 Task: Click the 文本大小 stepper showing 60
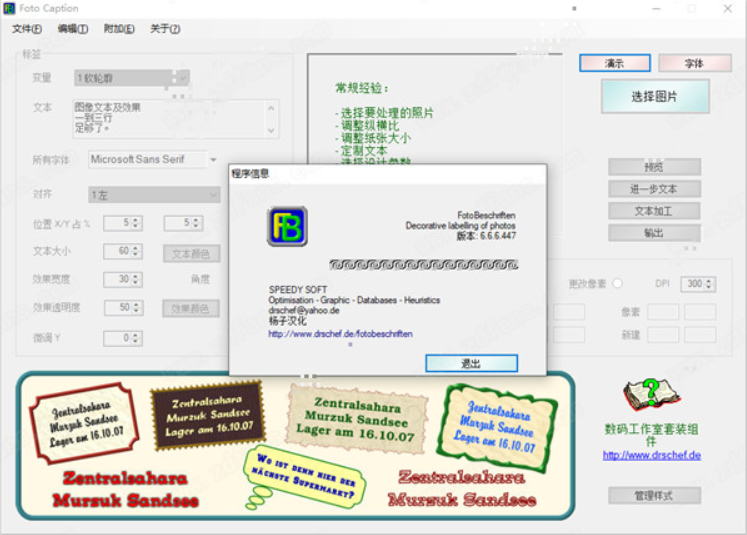pos(123,251)
